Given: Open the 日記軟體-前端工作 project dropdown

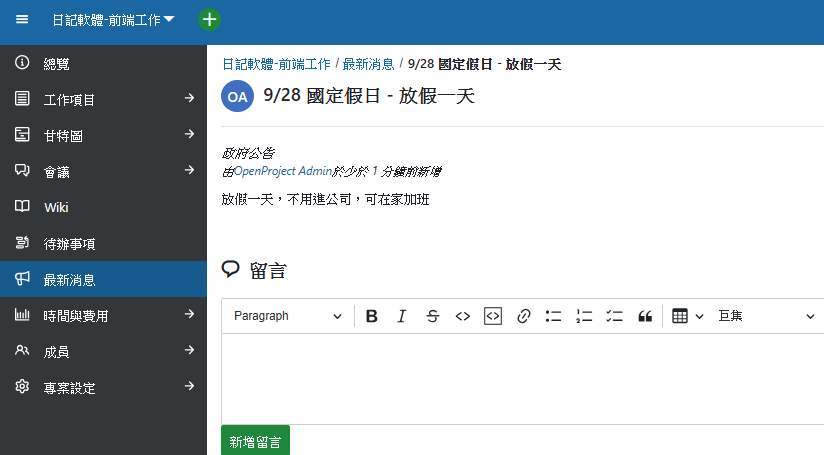Looking at the screenshot, I should point(113,20).
